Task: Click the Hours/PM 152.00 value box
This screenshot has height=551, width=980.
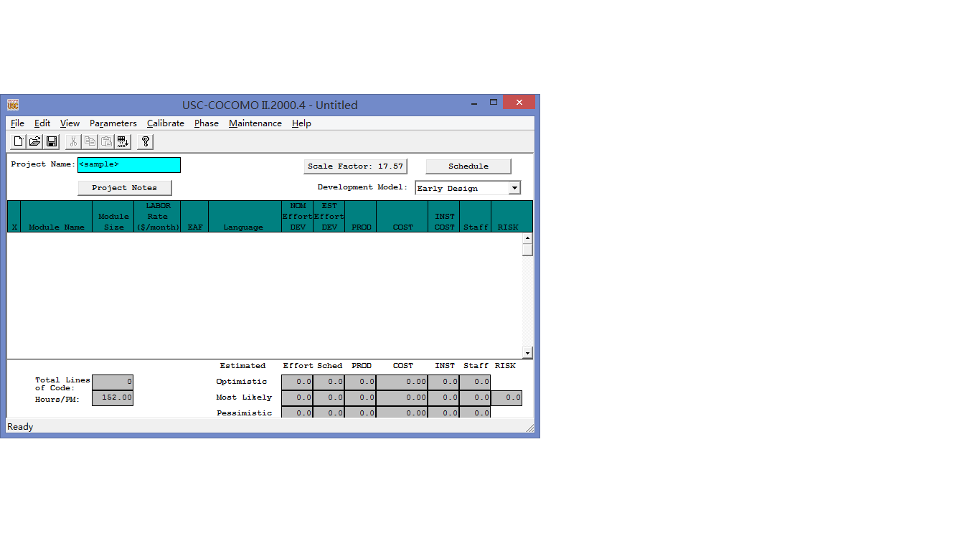Action: (x=113, y=397)
